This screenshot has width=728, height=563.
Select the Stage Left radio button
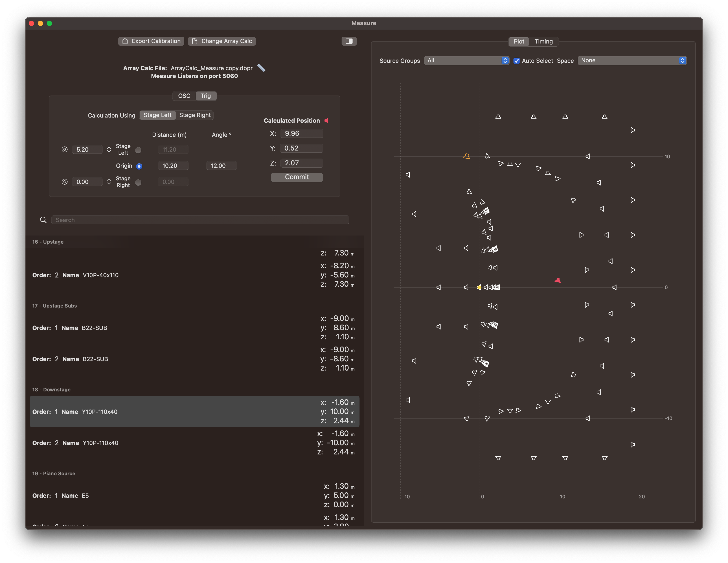(x=138, y=150)
